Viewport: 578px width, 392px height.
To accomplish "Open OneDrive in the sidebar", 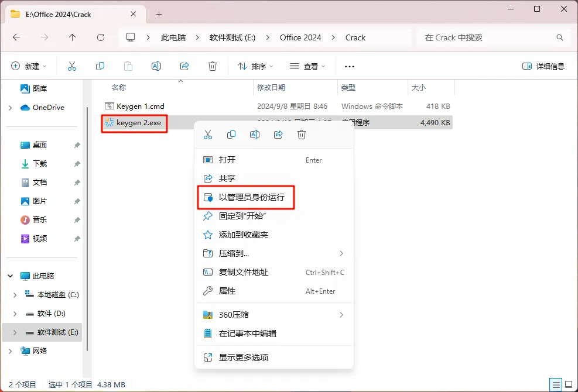I will tap(42, 108).
